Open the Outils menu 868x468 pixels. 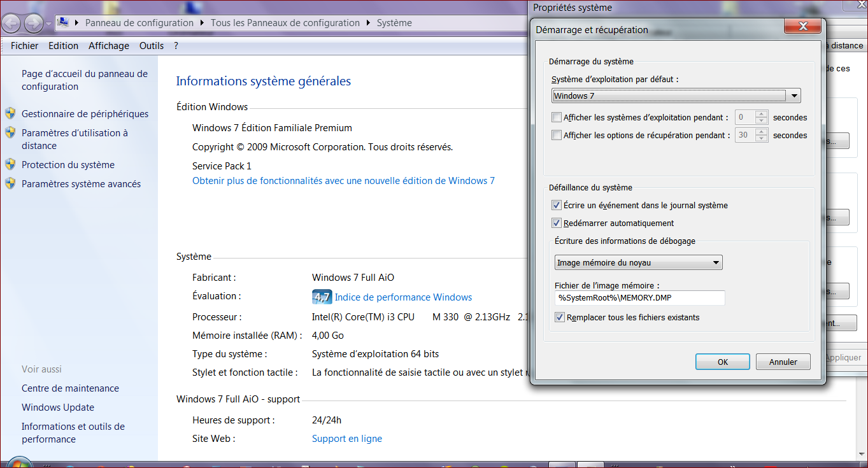152,46
